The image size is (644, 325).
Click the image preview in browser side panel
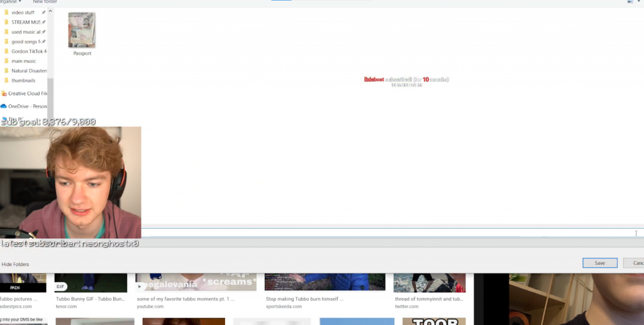[576, 299]
